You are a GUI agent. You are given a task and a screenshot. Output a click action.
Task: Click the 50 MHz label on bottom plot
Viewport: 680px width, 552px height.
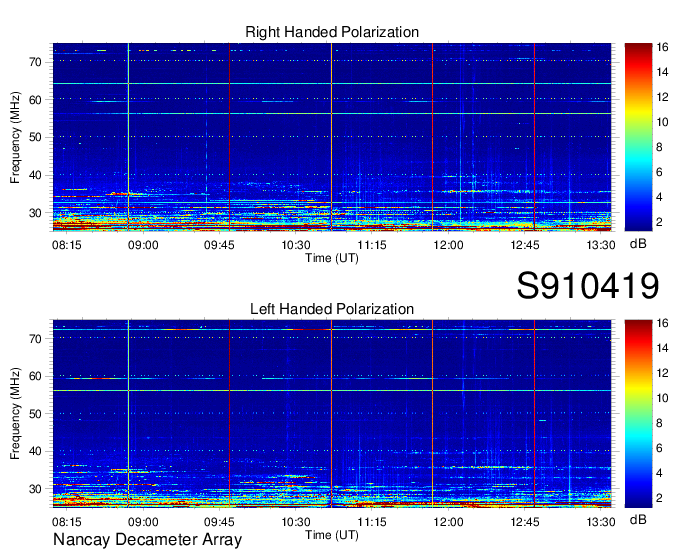(x=36, y=414)
